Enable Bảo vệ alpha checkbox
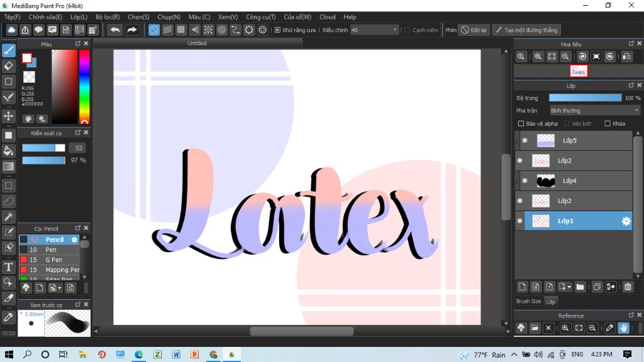The image size is (644, 362). (521, 124)
